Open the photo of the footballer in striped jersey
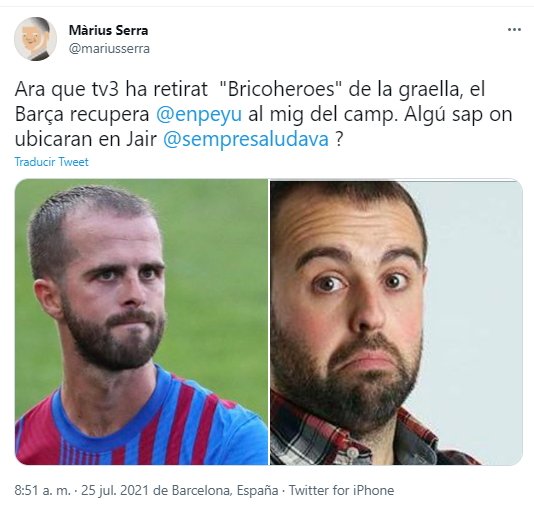Screen dimensions: 534x513 tap(141, 322)
